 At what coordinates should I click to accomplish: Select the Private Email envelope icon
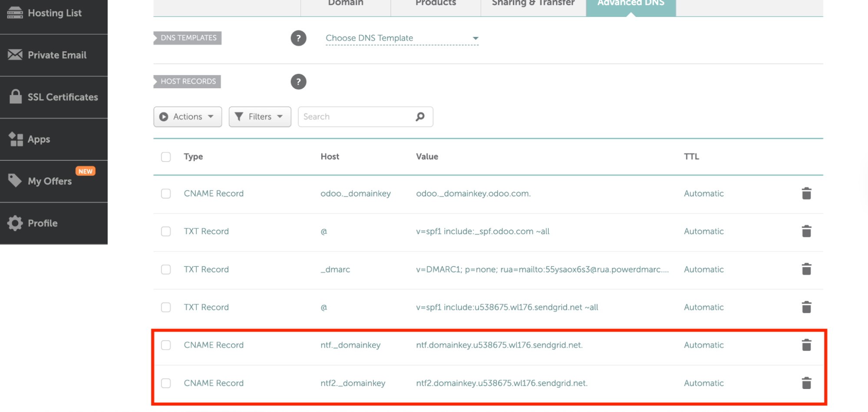click(x=15, y=55)
